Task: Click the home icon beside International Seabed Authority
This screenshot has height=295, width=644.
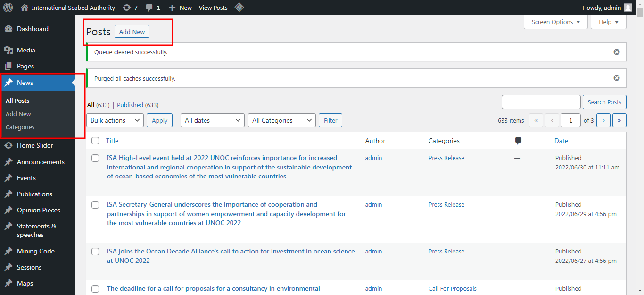Action: tap(25, 8)
